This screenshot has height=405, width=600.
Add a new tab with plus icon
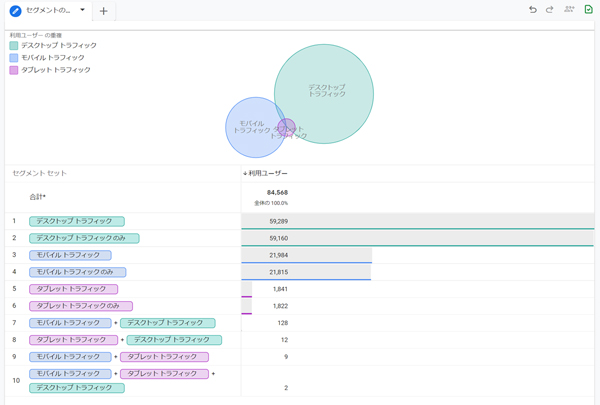(103, 11)
